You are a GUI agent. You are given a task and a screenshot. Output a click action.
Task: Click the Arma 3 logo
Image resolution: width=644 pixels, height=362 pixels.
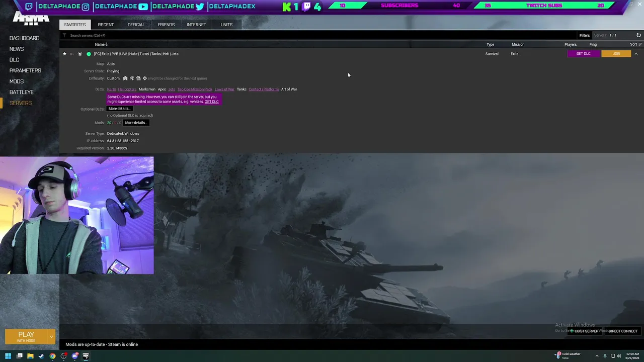pyautogui.click(x=31, y=19)
